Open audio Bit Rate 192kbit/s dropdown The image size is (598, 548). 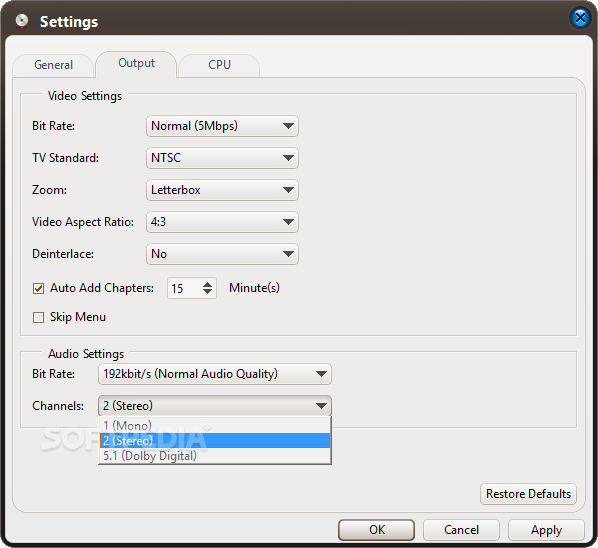click(x=215, y=374)
